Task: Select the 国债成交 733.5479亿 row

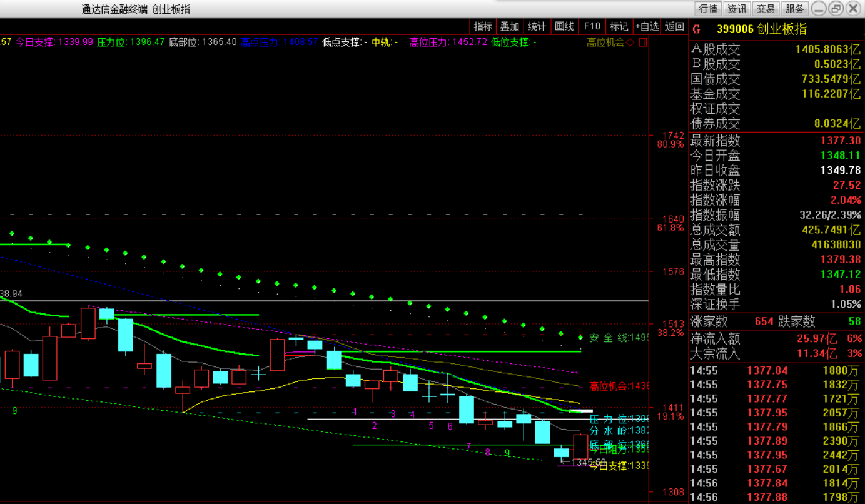Action: point(776,79)
